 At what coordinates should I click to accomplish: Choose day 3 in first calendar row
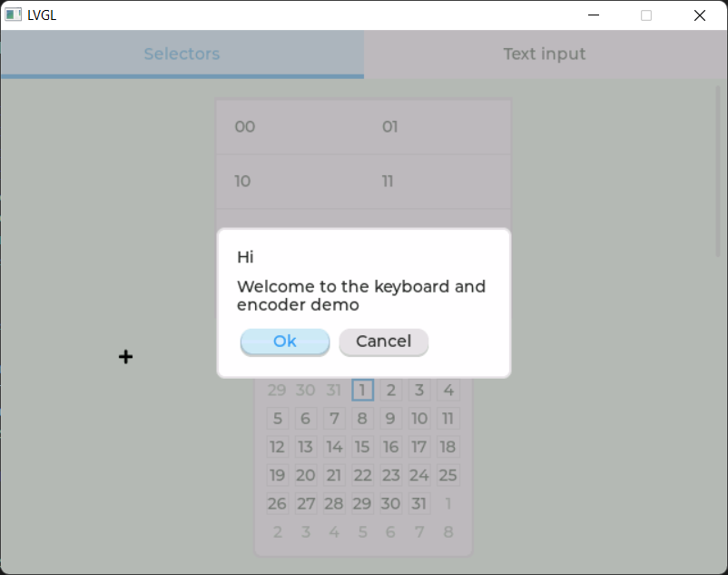pyautogui.click(x=419, y=390)
